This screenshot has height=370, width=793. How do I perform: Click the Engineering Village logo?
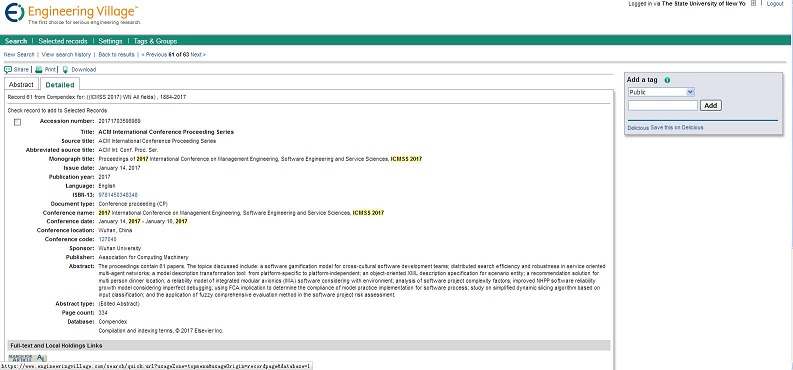[x=72, y=14]
